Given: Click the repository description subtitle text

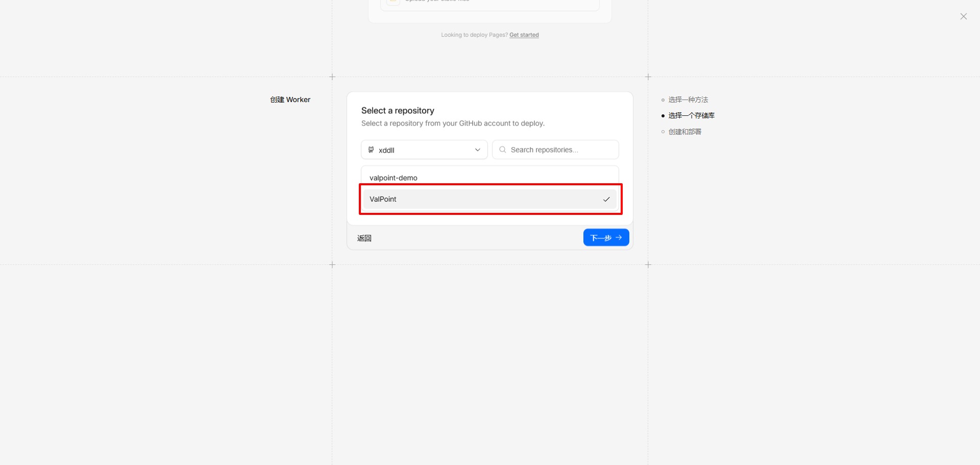Looking at the screenshot, I should click(453, 124).
